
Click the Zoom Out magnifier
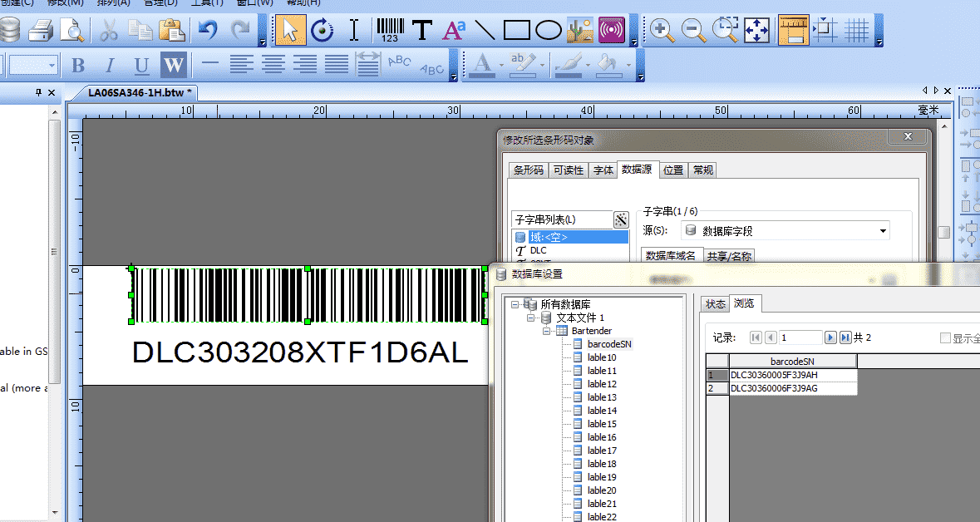point(694,29)
